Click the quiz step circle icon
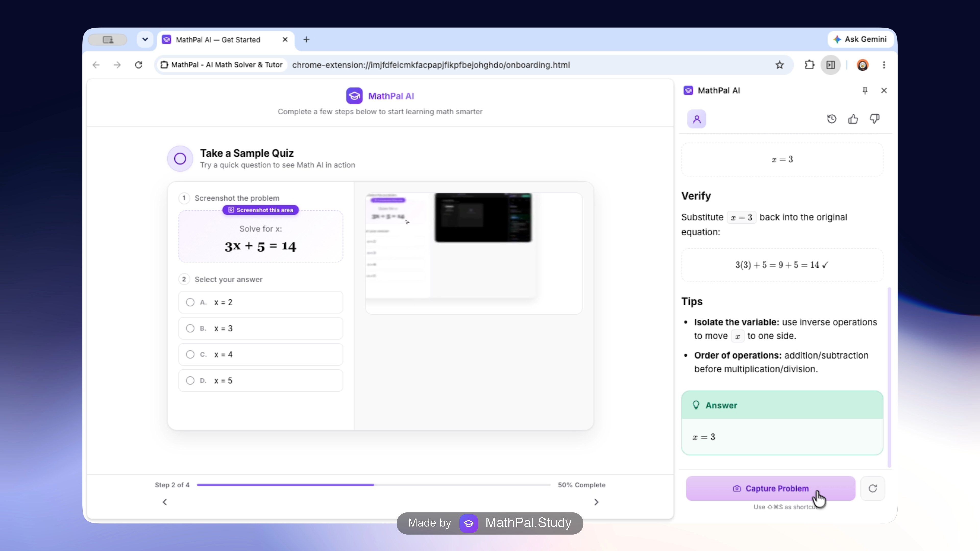The image size is (980, 551). (x=180, y=159)
